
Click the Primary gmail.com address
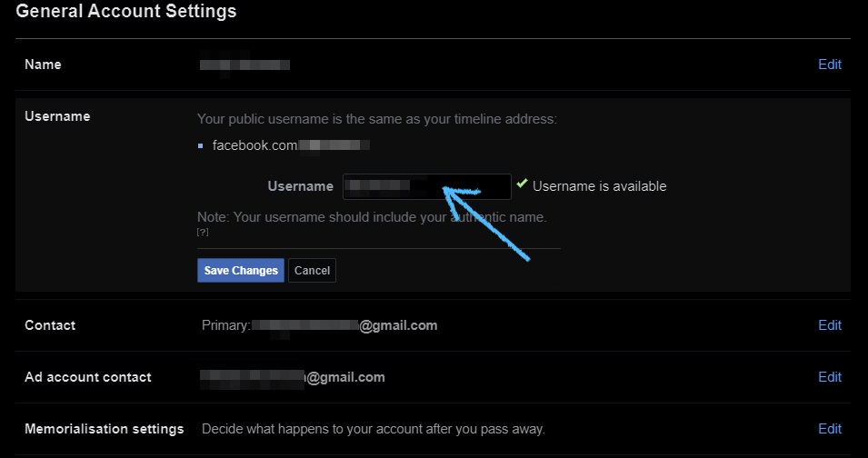click(344, 325)
